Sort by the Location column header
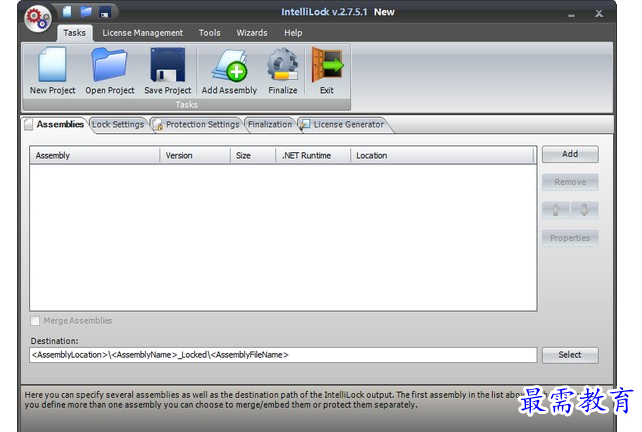The image size is (642, 432). (x=442, y=156)
